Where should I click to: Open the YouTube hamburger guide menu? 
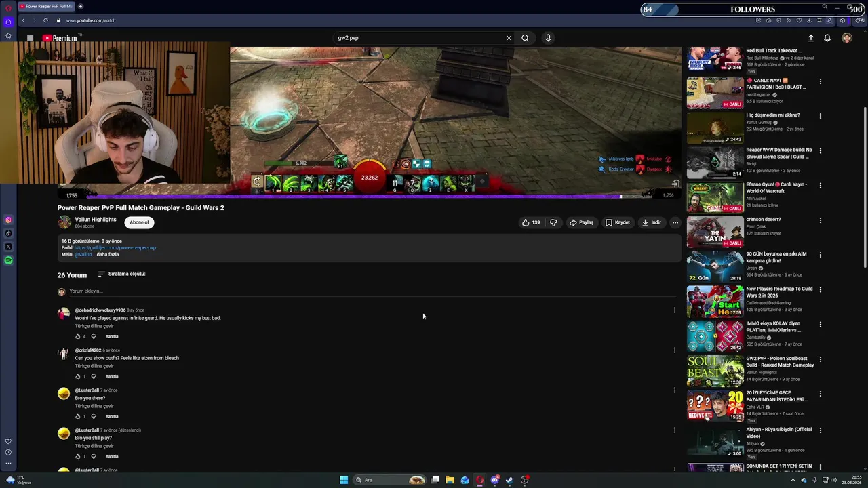click(x=30, y=38)
